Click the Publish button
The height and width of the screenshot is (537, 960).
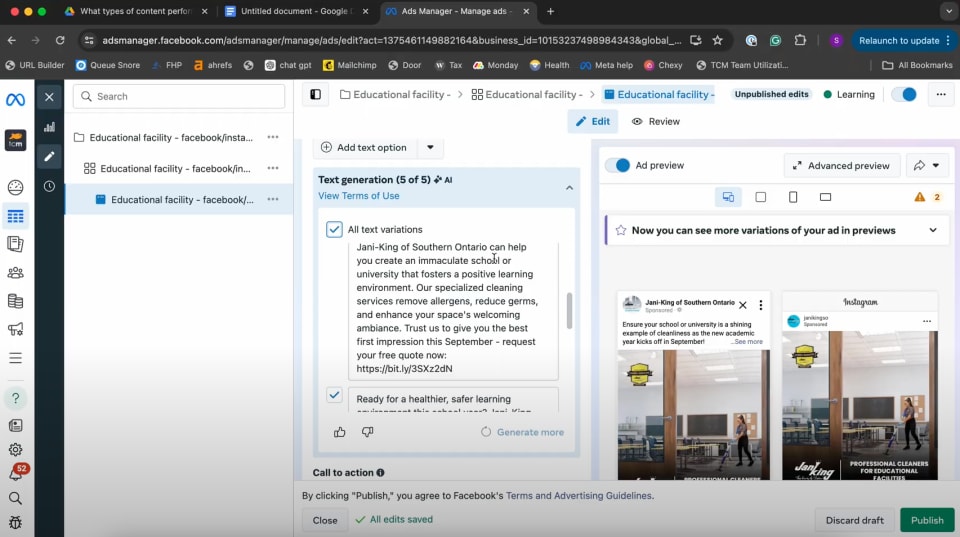point(927,520)
